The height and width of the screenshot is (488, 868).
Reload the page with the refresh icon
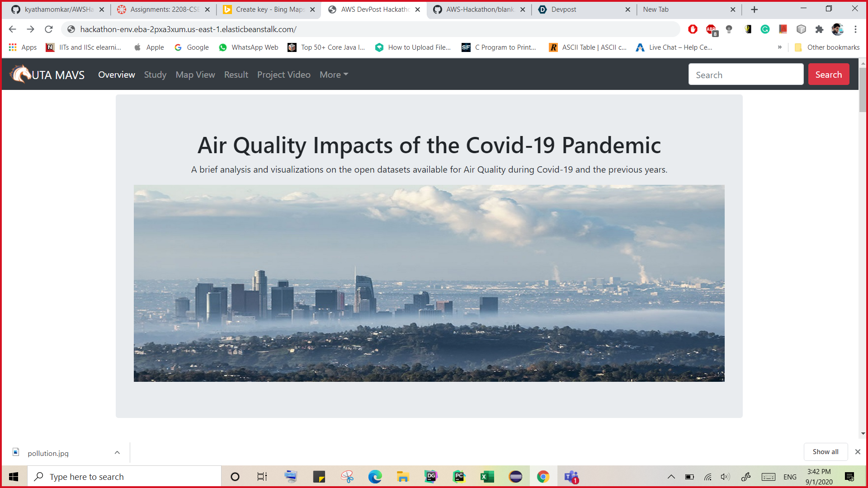coord(49,29)
